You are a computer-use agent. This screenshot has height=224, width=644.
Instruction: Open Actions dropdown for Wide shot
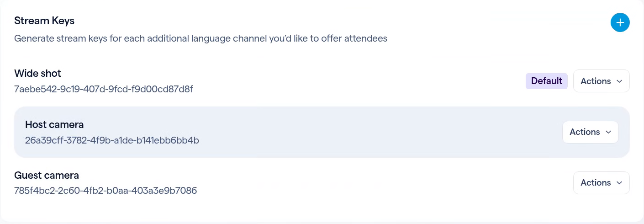(601, 81)
